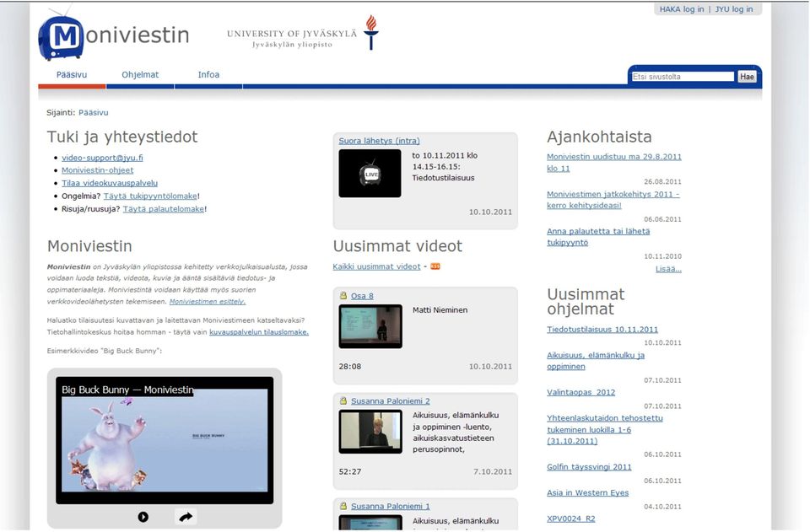Open the Aikuisuus, elämänkulku ja oppiminen link
Image resolution: width=810 pixels, height=532 pixels.
[x=596, y=361]
